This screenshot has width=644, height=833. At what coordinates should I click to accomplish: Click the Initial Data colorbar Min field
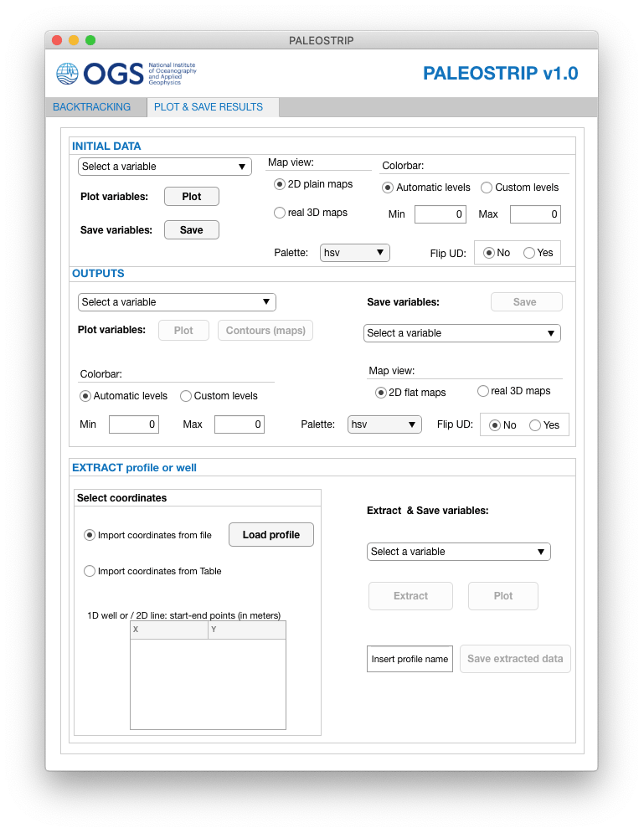pos(440,214)
